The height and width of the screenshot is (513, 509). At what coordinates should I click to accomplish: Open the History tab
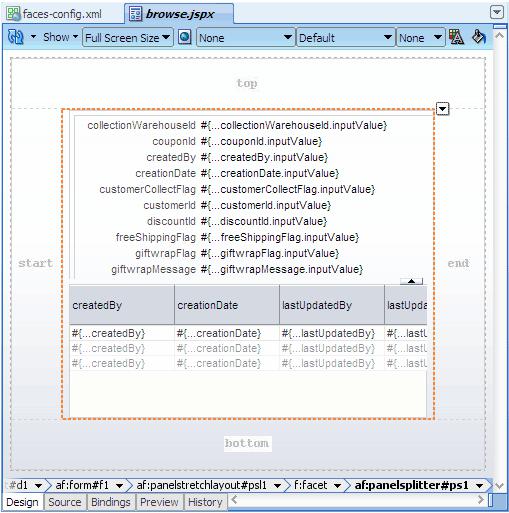pyautogui.click(x=205, y=502)
